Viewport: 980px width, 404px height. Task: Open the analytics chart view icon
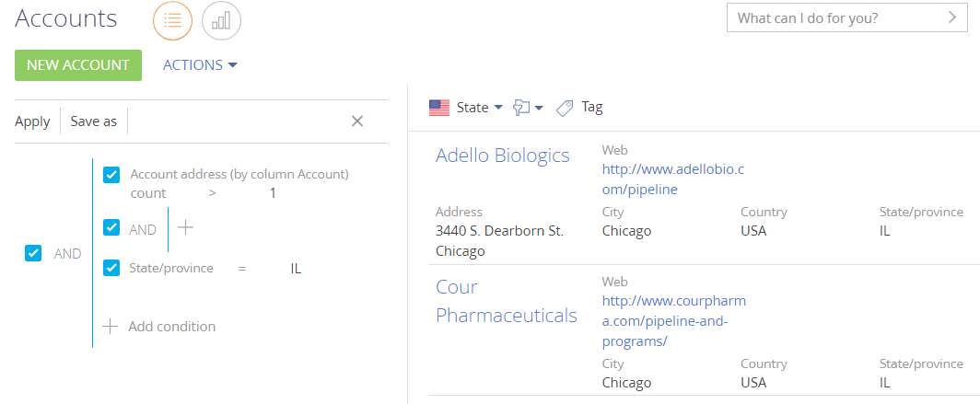click(221, 20)
